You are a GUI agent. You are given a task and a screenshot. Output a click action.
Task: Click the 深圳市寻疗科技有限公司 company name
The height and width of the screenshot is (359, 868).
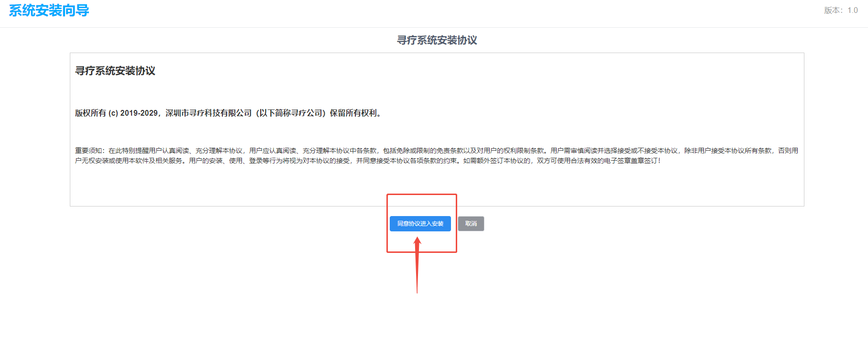click(x=209, y=113)
